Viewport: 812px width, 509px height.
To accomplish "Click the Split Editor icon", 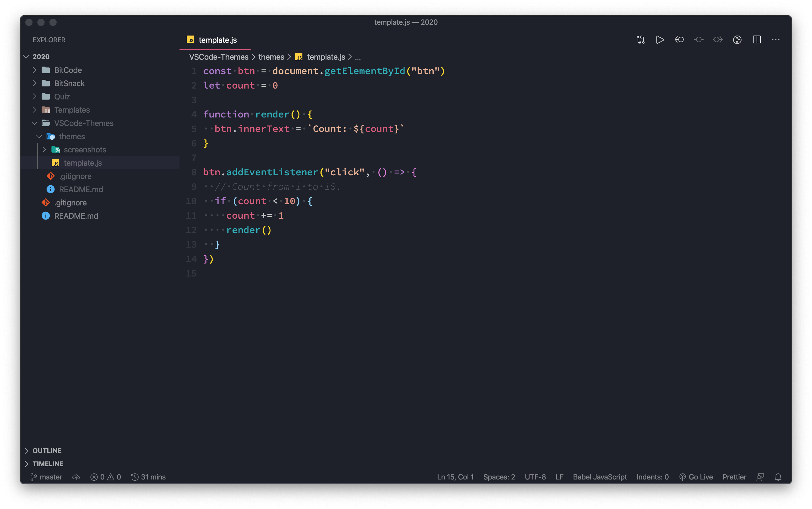I will pyautogui.click(x=757, y=40).
